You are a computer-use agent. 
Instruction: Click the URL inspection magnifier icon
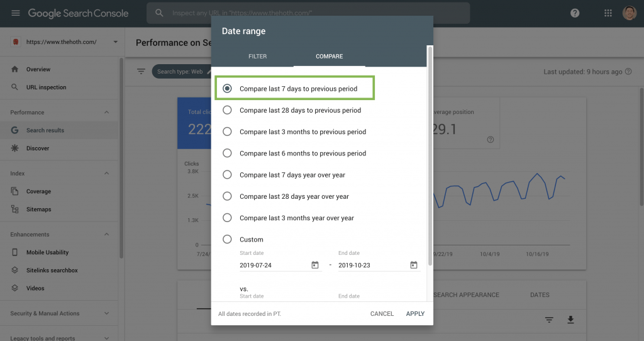click(x=15, y=87)
